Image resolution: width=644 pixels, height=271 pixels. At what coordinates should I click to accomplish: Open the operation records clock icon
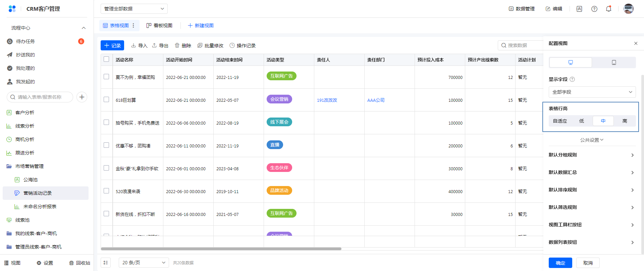tap(232, 45)
